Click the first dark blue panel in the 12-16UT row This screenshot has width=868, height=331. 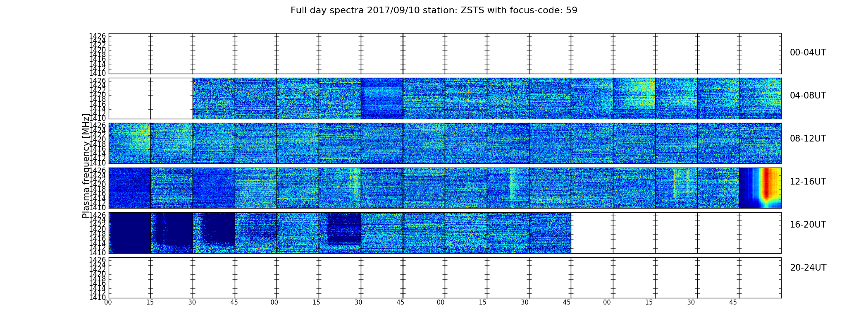(x=129, y=188)
